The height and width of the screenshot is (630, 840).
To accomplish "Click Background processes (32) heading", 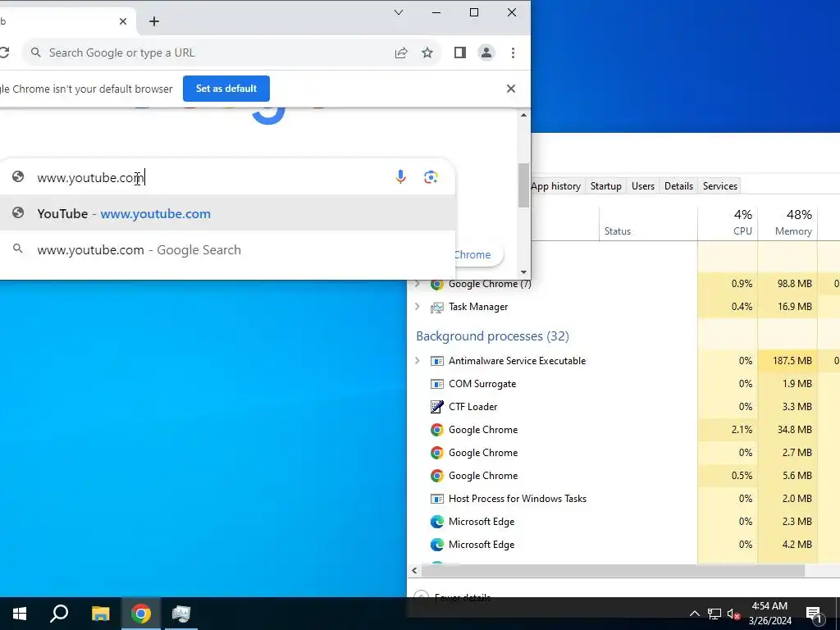I will 492,336.
